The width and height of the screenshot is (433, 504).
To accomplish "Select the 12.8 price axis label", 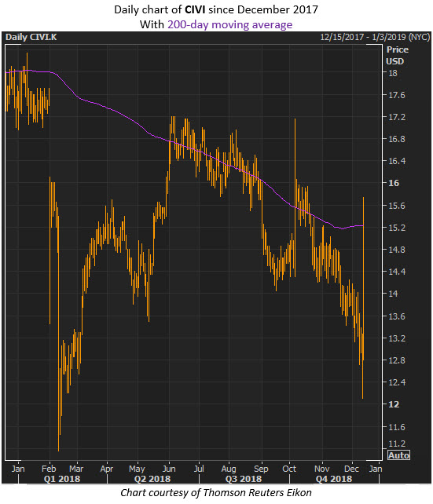I will pyautogui.click(x=396, y=360).
